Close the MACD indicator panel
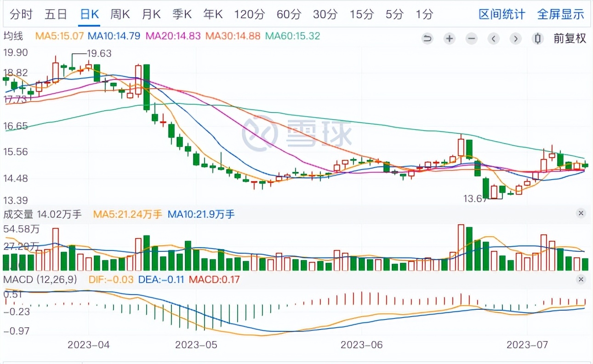The image size is (593, 364). coord(581,279)
